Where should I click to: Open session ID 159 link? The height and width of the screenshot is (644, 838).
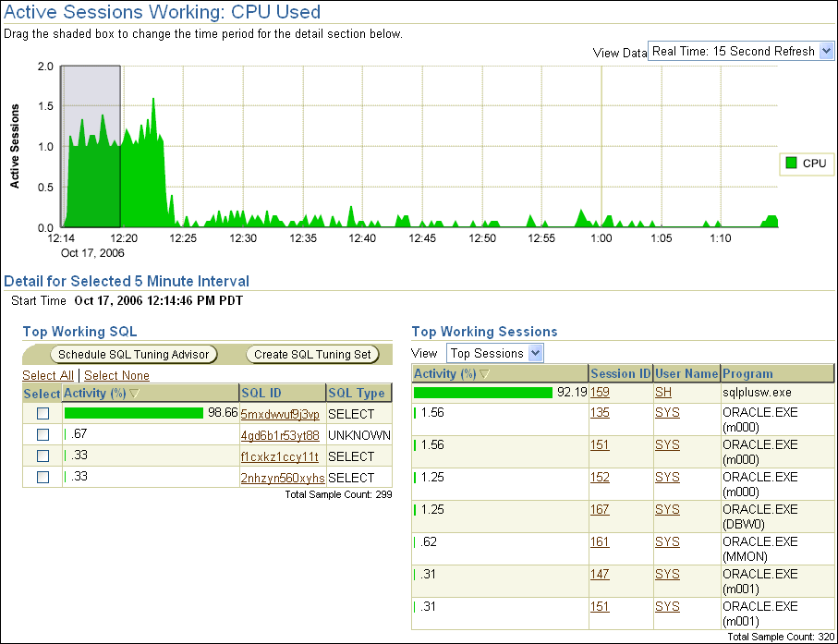coord(600,392)
